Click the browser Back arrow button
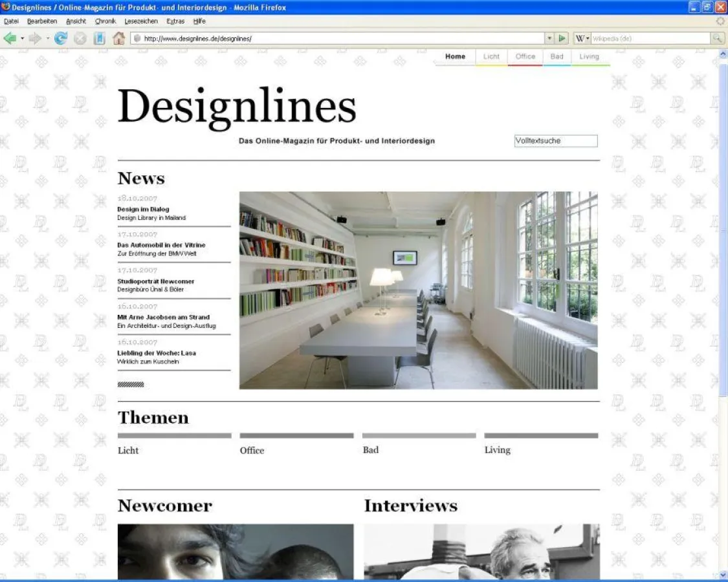This screenshot has width=728, height=582. [x=10, y=39]
